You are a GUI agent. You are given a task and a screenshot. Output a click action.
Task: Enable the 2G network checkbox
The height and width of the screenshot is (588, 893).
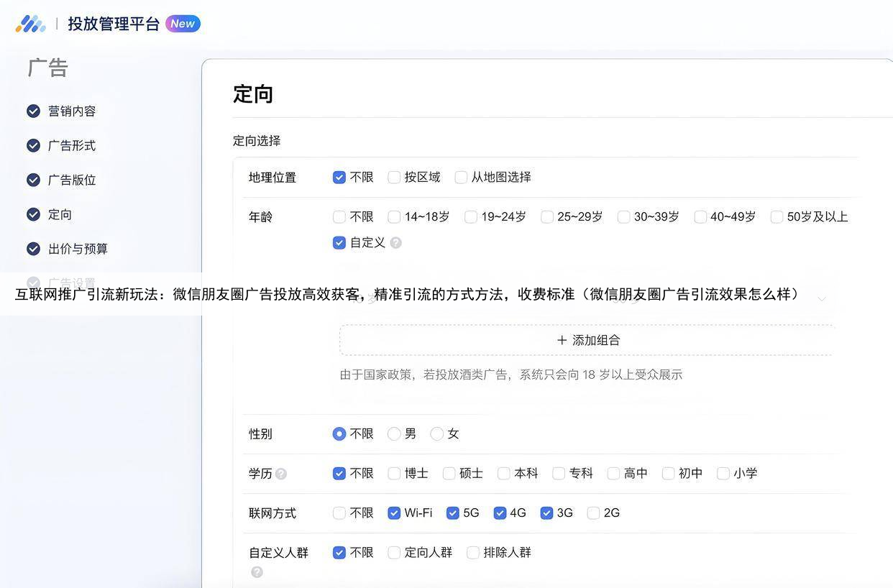click(593, 513)
